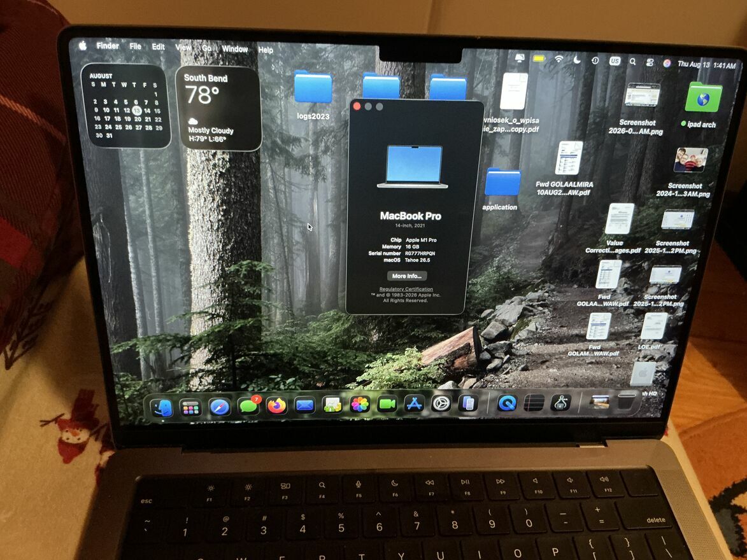Click the More Info... button
This screenshot has height=560, width=747.
click(x=407, y=276)
